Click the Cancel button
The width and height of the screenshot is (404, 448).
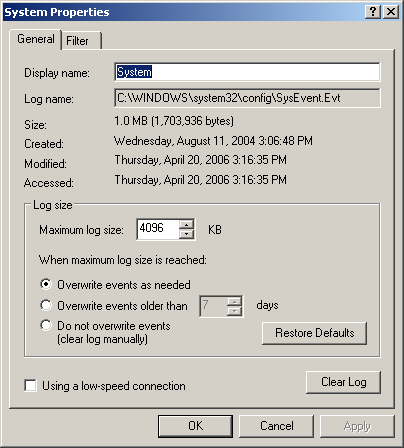(x=276, y=426)
